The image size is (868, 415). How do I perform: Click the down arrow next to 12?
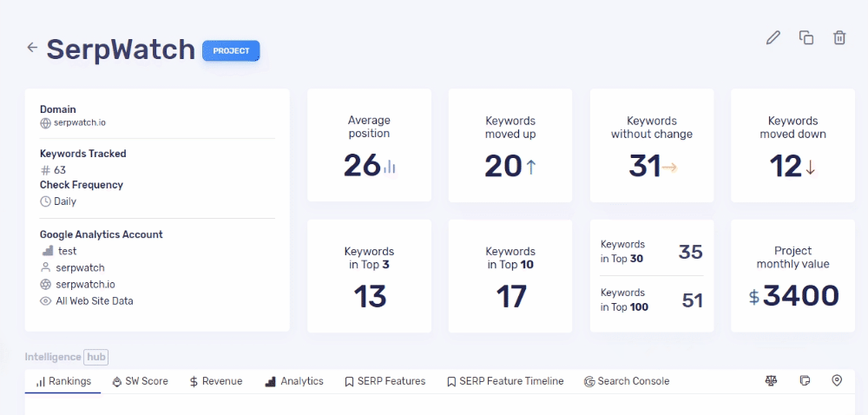pos(811,167)
